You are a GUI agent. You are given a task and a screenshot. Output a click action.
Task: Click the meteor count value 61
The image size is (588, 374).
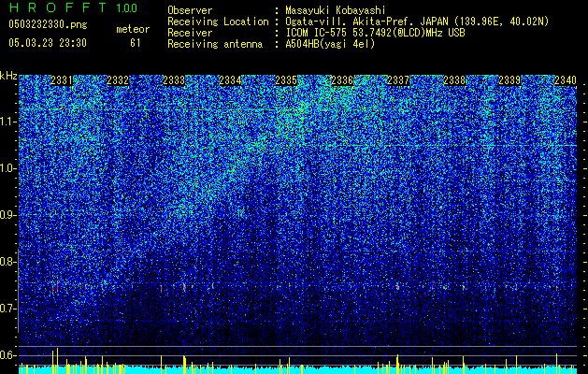(x=136, y=43)
